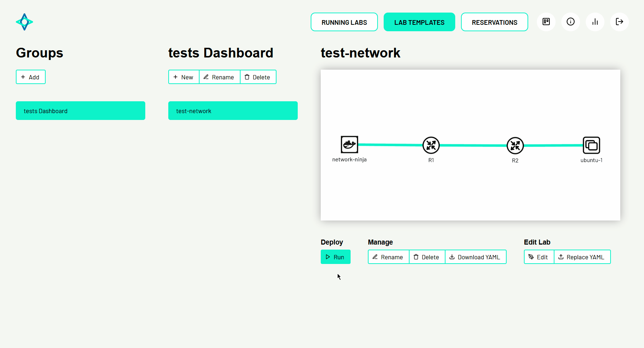Open the board view icon in header

point(546,22)
